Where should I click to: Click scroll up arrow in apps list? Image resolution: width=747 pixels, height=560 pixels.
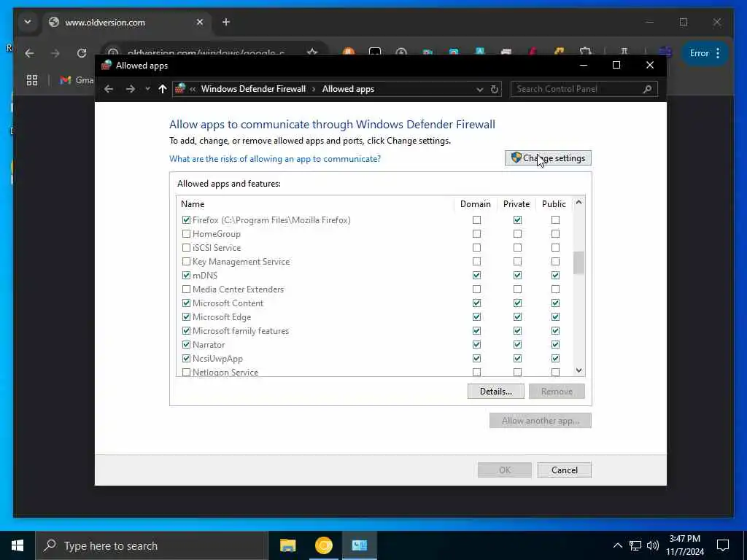578,203
